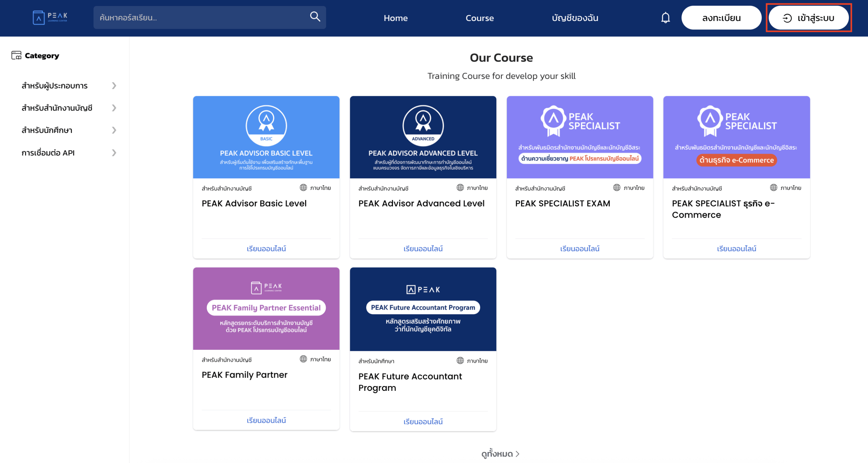The image size is (868, 463).
Task: Click เรียนออนไลน์ on PEAK Advisor Advanced Level
Action: coord(422,248)
